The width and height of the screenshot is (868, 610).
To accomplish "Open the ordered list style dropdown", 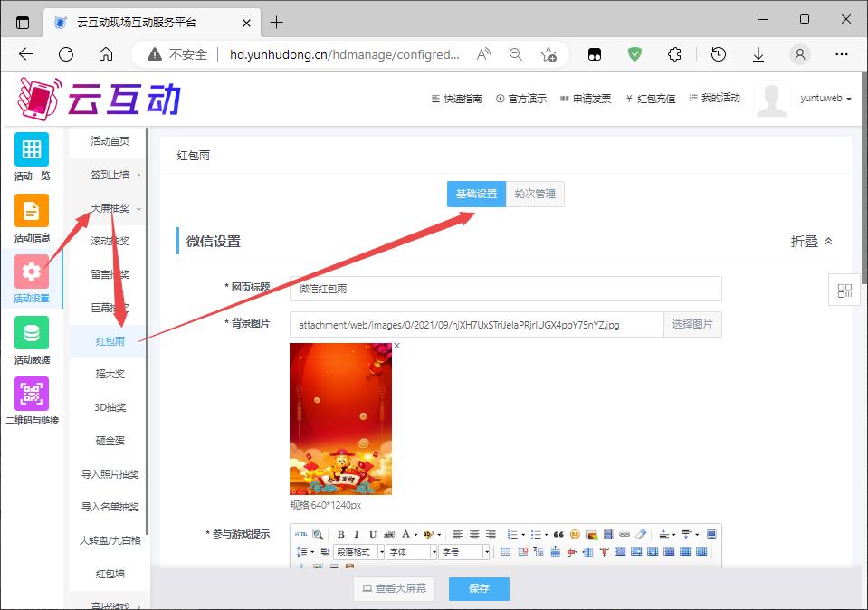I will point(523,535).
